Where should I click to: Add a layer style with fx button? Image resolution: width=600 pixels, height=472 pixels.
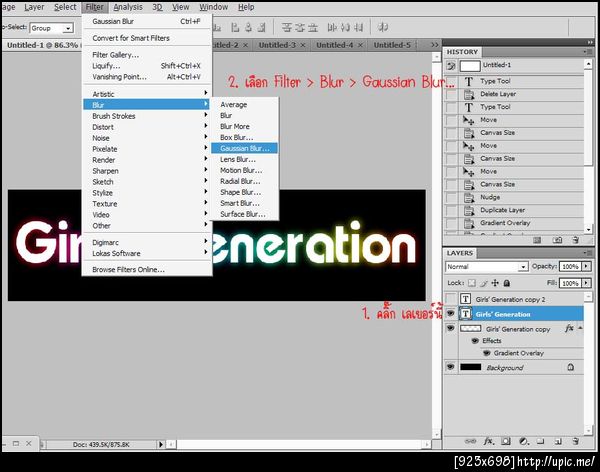tap(489, 441)
